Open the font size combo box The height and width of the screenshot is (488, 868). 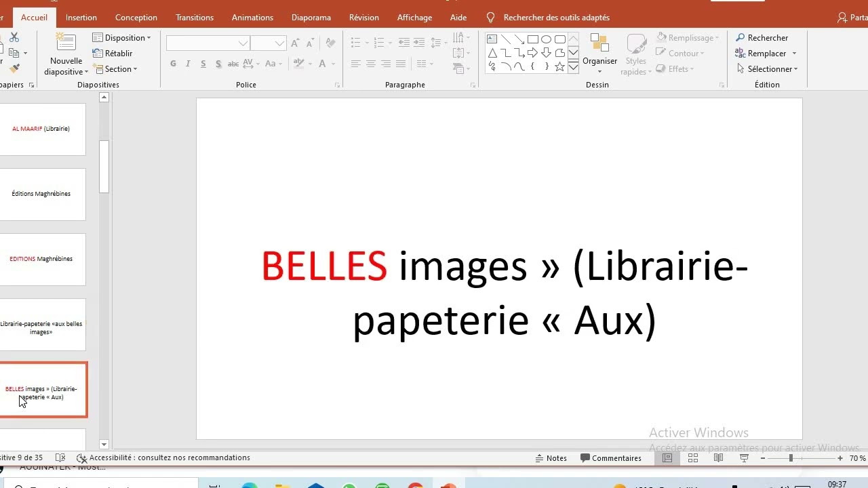coord(268,43)
